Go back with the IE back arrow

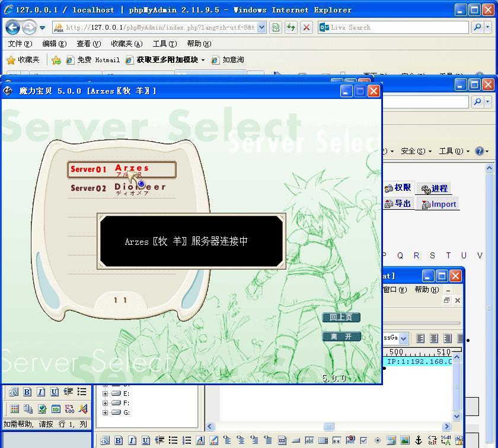(x=12, y=28)
